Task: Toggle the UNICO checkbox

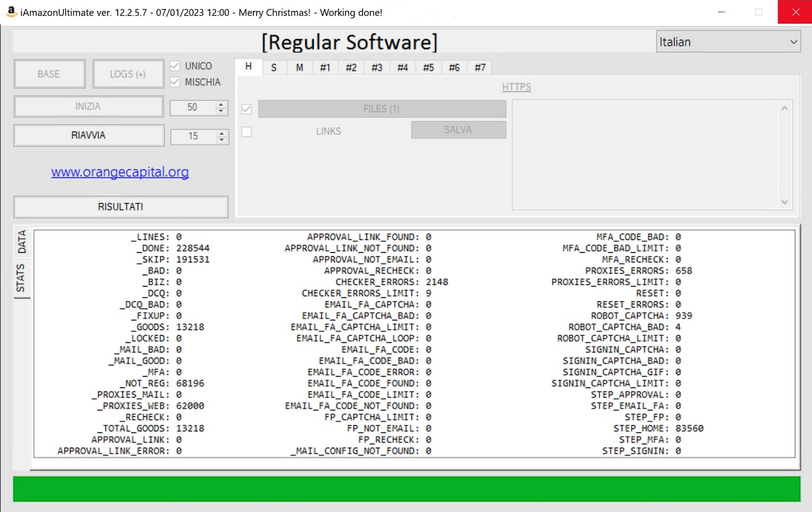Action: 175,66
